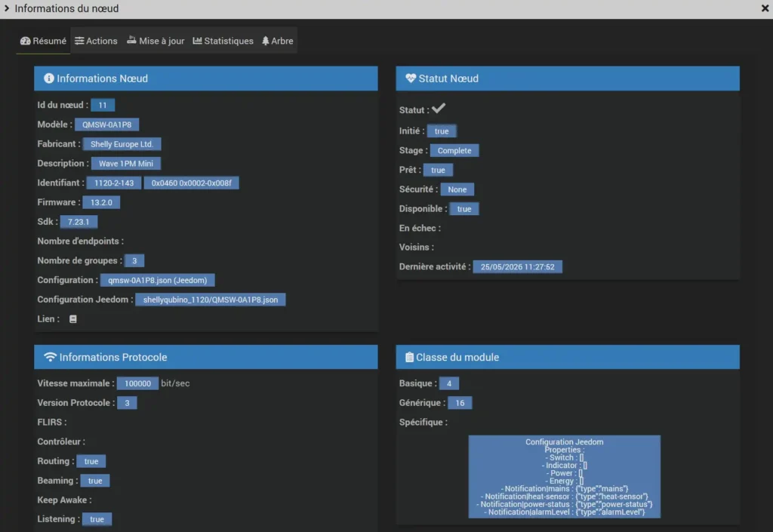Click the info icon in Informations Nœud header
This screenshot has height=532, width=773.
point(49,78)
